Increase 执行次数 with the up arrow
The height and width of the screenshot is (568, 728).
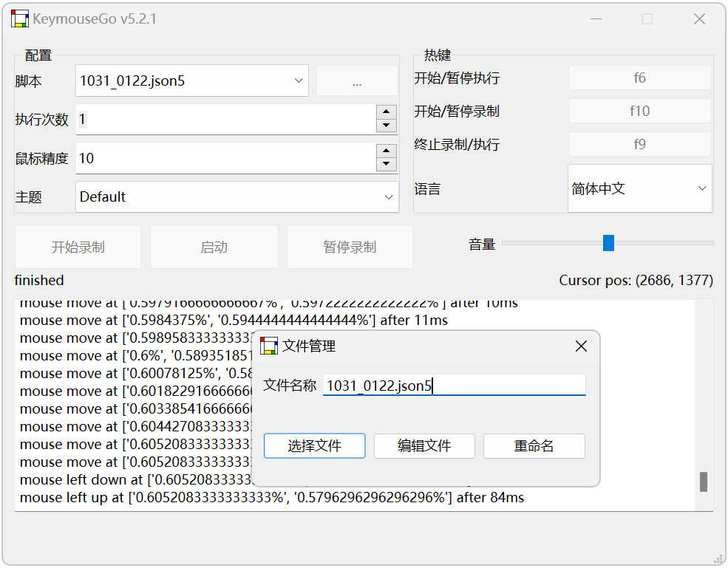pyautogui.click(x=387, y=112)
